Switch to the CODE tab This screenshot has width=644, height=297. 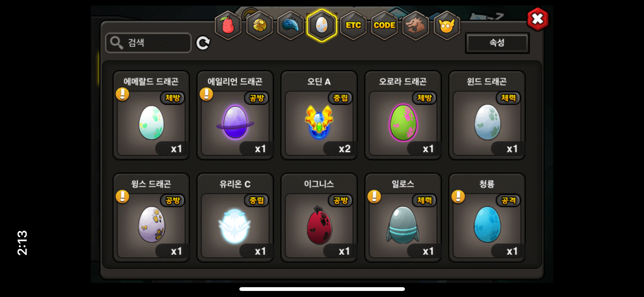coord(384,25)
